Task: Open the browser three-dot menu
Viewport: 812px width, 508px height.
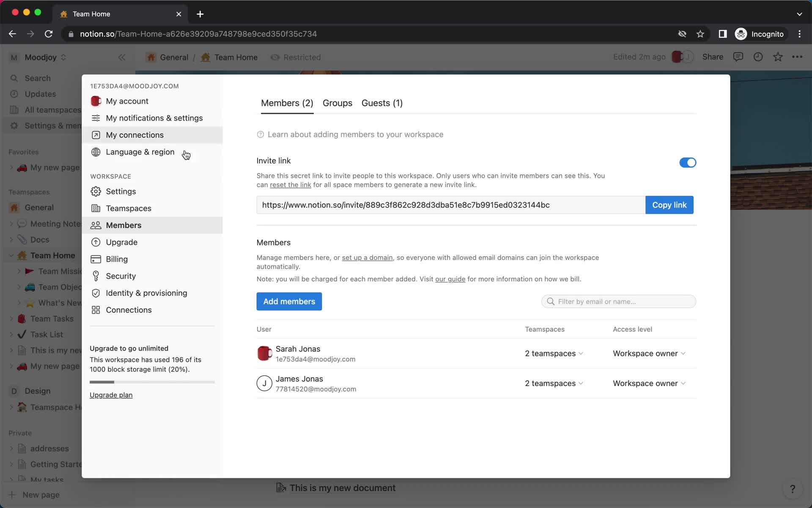Action: pos(799,34)
